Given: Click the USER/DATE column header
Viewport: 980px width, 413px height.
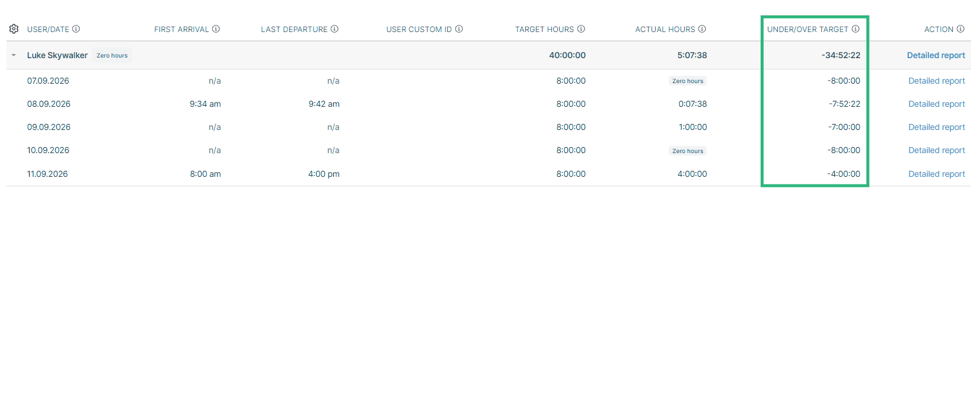Looking at the screenshot, I should point(48,29).
